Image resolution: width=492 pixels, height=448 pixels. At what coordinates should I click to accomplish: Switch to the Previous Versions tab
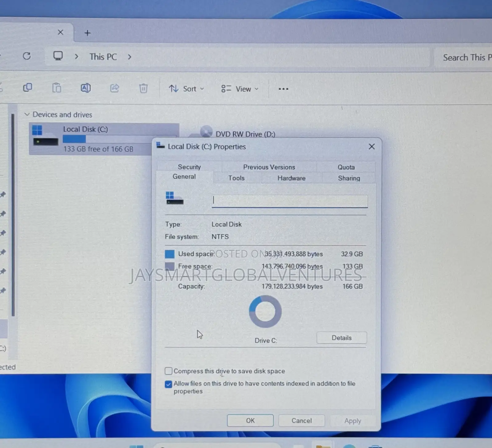tap(269, 167)
